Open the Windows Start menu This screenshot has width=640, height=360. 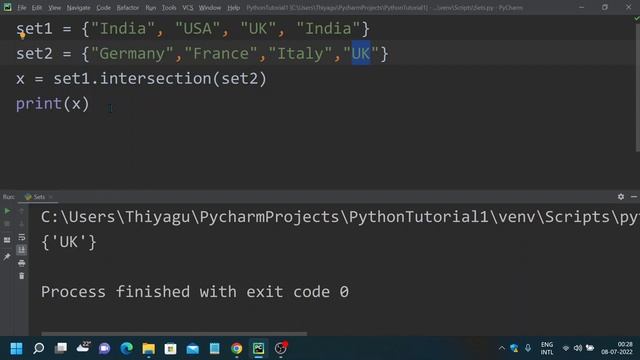click(x=16, y=348)
